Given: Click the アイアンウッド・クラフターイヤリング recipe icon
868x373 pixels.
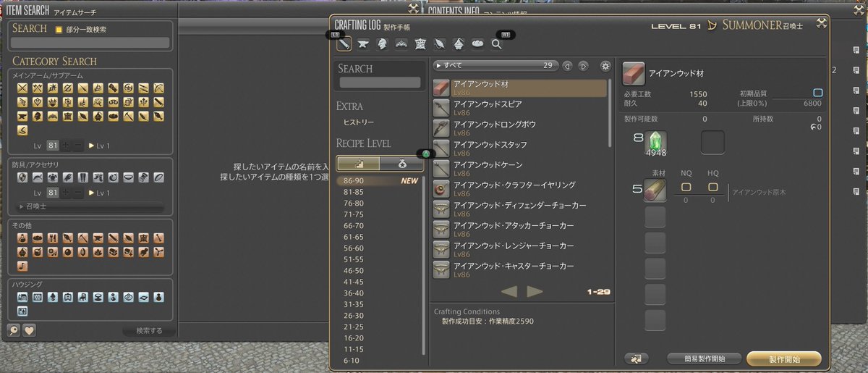Looking at the screenshot, I should (x=442, y=190).
